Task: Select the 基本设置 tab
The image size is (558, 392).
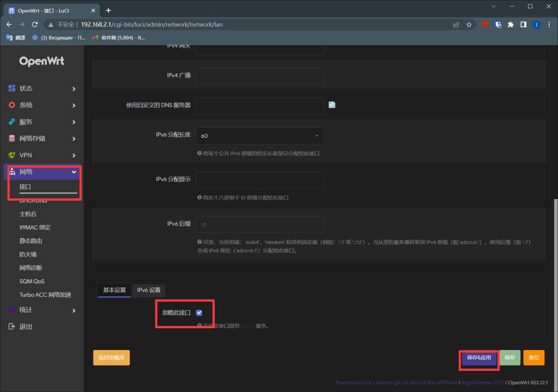Action: click(114, 291)
